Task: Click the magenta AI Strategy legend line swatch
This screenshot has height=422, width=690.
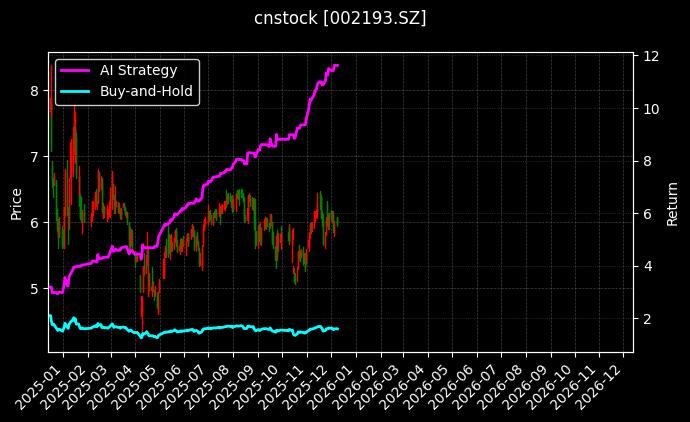Action: 75,71
